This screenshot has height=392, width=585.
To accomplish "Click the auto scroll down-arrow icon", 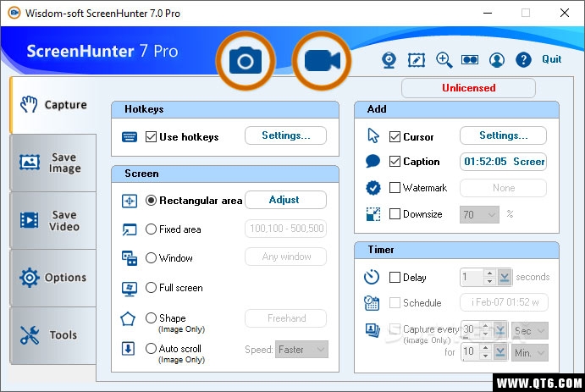I will (128, 349).
